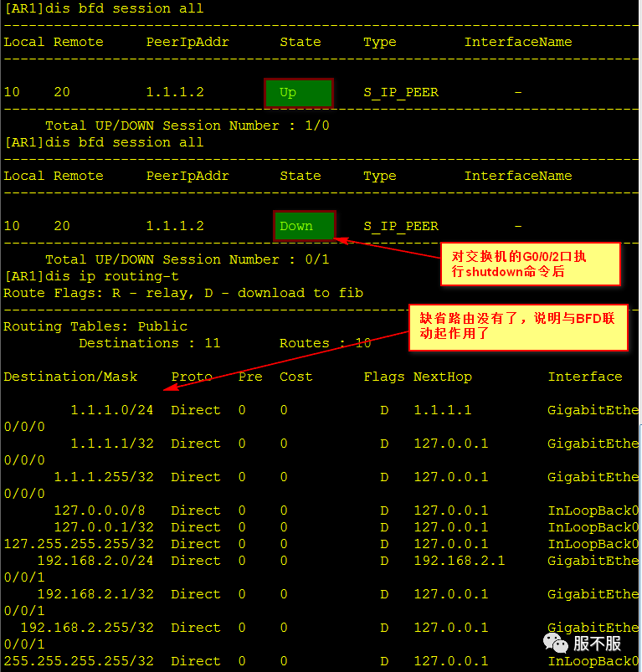This screenshot has width=642, height=672.
Task: Click 'S_IP_PEER' type in the Down session row
Action: [x=401, y=226]
